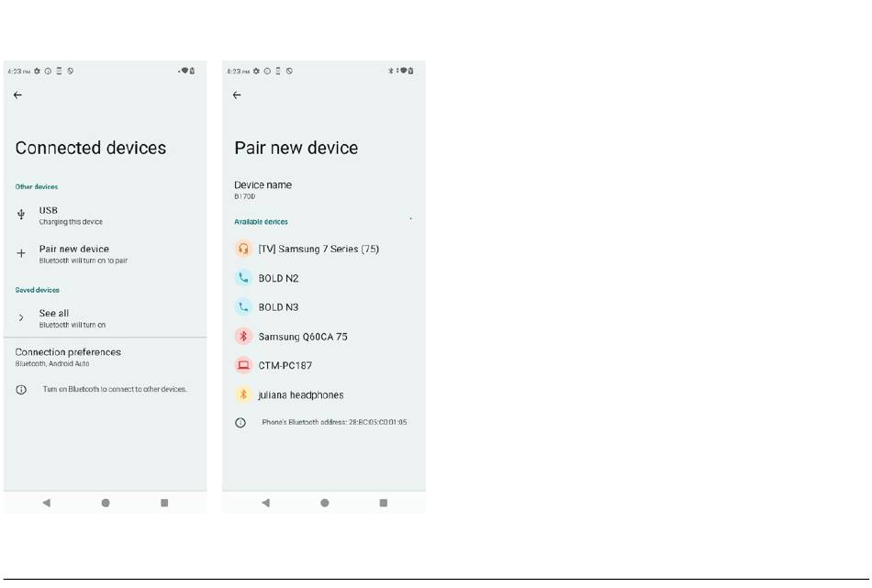Tap Bluetooth icon beside juliana headphones
Image resolution: width=872 pixels, height=588 pixels.
[x=243, y=395]
